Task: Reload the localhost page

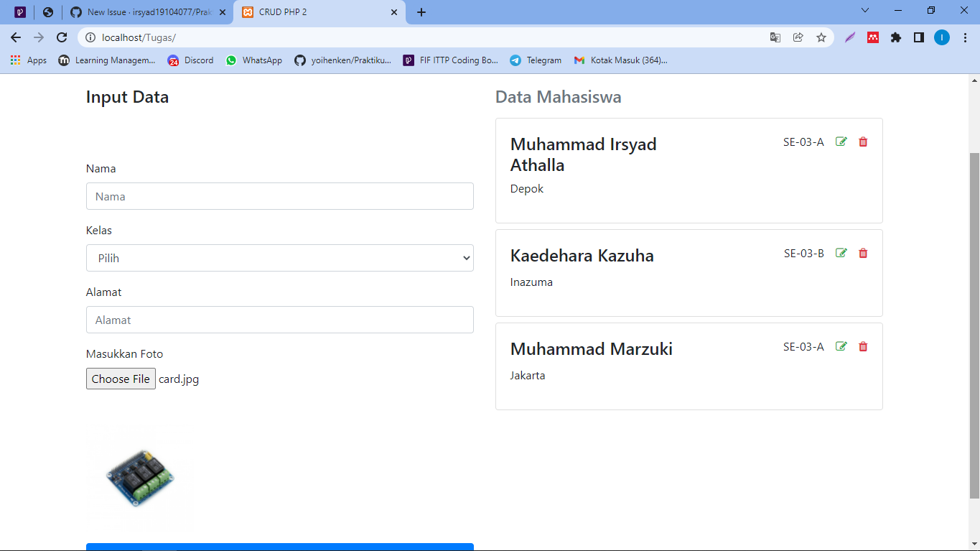Action: 62,37
